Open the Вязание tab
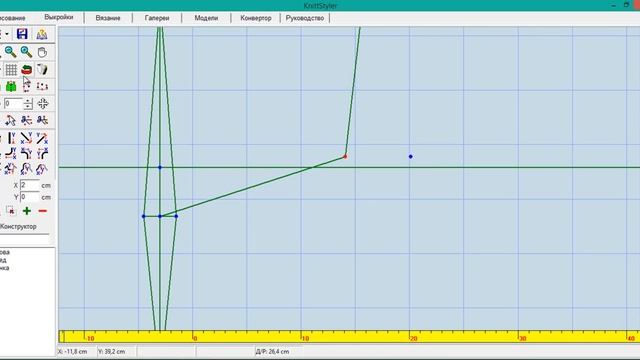The width and height of the screenshot is (640, 360). coord(108,18)
